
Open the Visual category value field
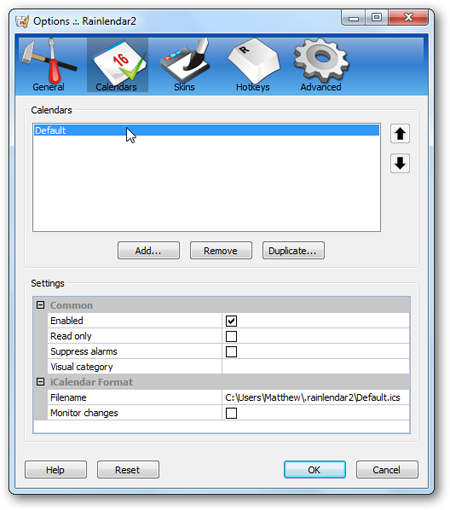pos(315,367)
